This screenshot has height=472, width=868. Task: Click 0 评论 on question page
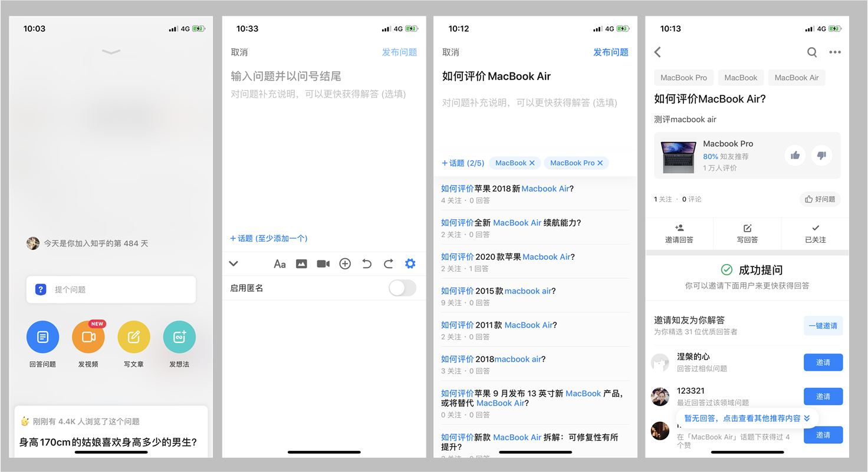pyautogui.click(x=692, y=199)
